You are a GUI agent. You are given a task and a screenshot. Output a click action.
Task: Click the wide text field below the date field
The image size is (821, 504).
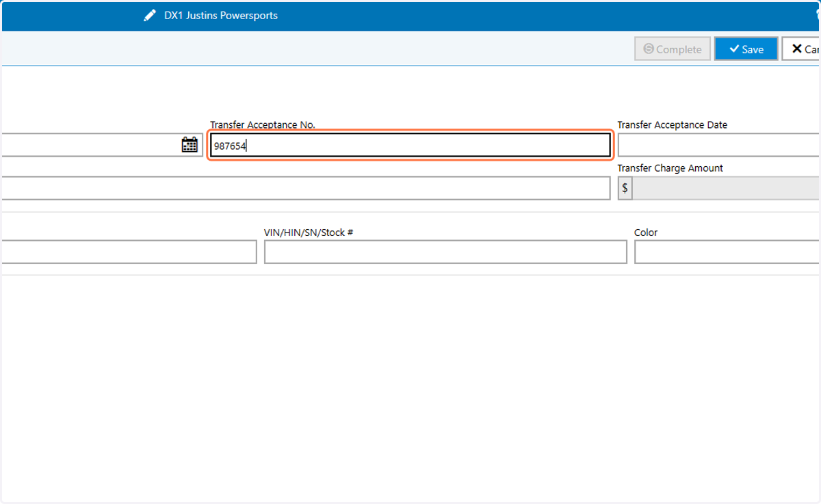click(x=305, y=188)
